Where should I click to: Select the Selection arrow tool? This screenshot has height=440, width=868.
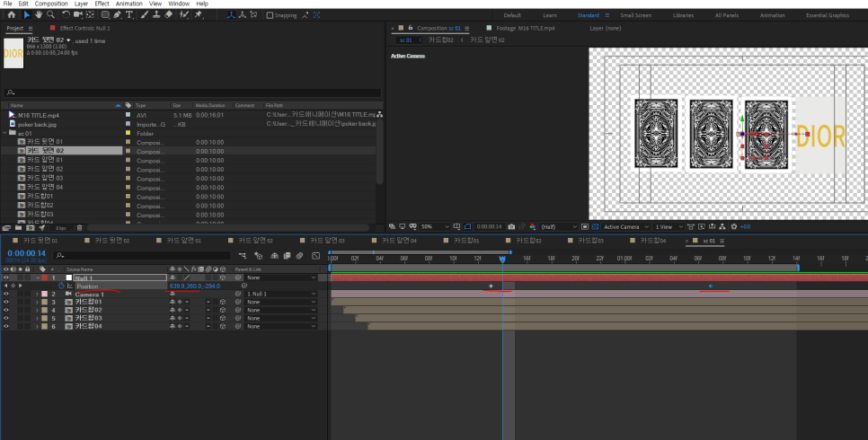coord(26,15)
